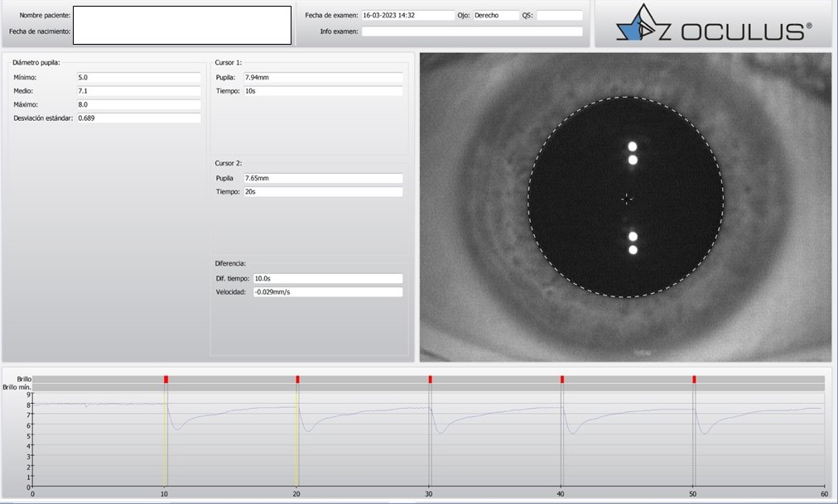Click the Cursor 2 Pupila value field
Image resolution: width=838 pixels, height=504 pixels.
coord(322,178)
